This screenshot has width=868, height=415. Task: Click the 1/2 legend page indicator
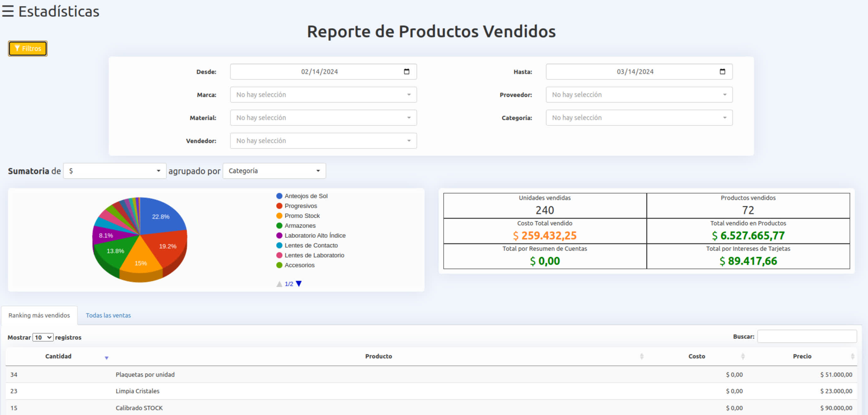pos(289,284)
